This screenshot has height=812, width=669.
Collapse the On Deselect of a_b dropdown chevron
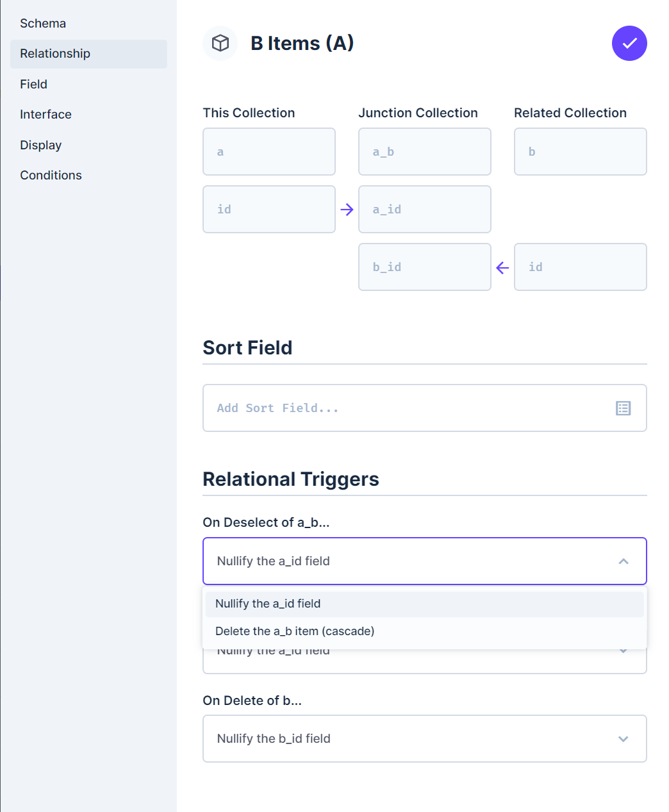(623, 561)
